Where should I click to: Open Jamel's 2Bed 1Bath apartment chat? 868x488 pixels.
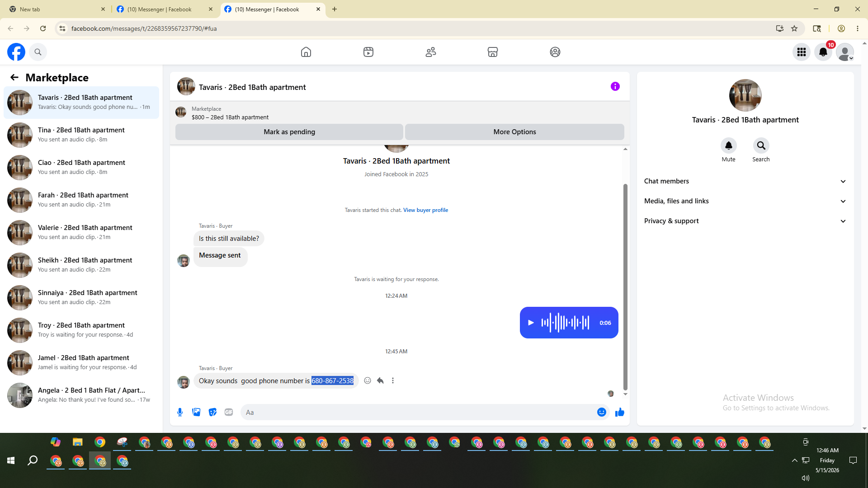coord(81,363)
